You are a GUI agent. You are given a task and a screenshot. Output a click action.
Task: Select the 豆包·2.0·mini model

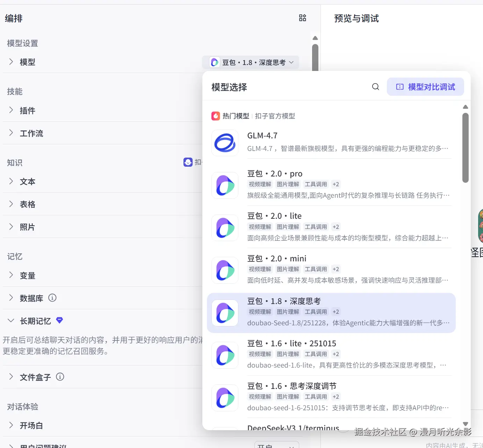(x=331, y=270)
